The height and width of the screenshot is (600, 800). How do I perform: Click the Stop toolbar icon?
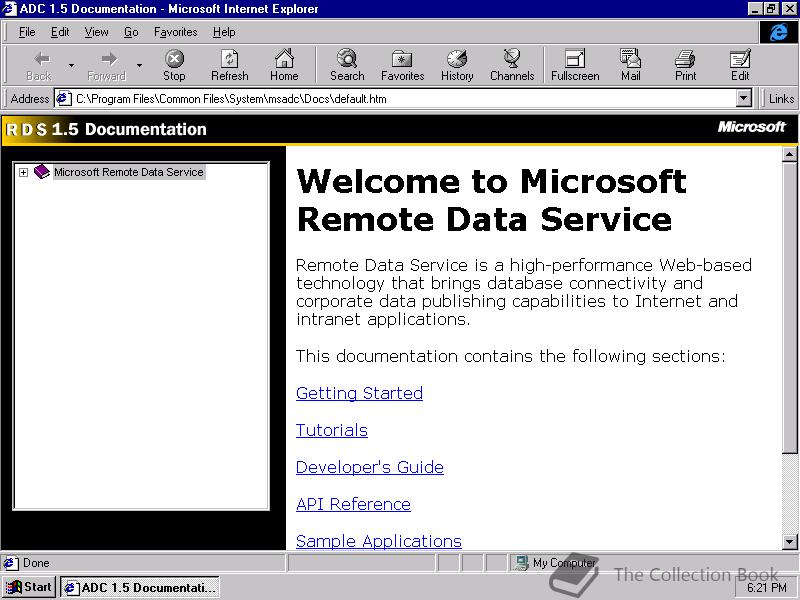pos(174,59)
